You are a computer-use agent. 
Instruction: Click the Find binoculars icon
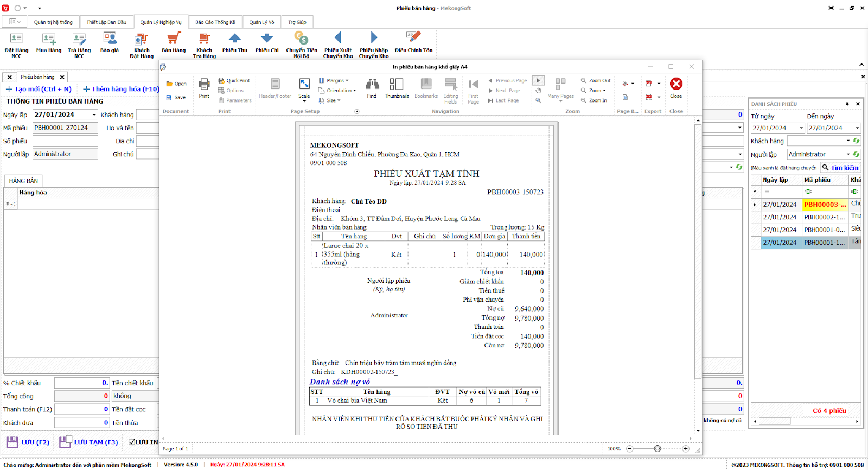point(372,88)
